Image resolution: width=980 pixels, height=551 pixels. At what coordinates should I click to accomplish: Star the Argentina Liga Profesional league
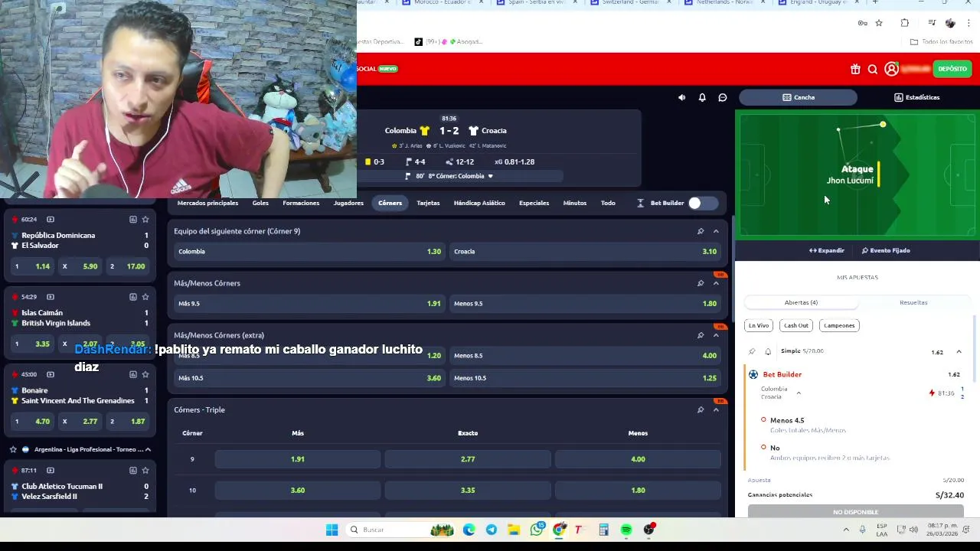tap(13, 449)
